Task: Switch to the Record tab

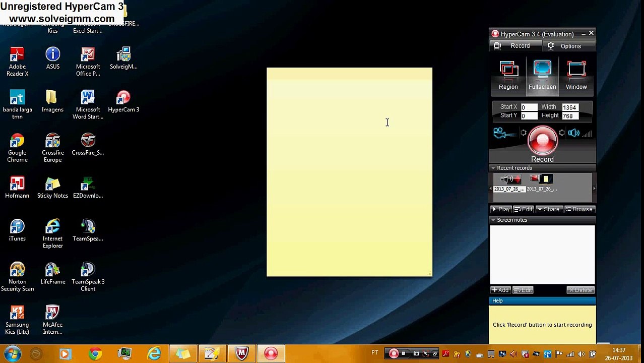Action: [515, 46]
